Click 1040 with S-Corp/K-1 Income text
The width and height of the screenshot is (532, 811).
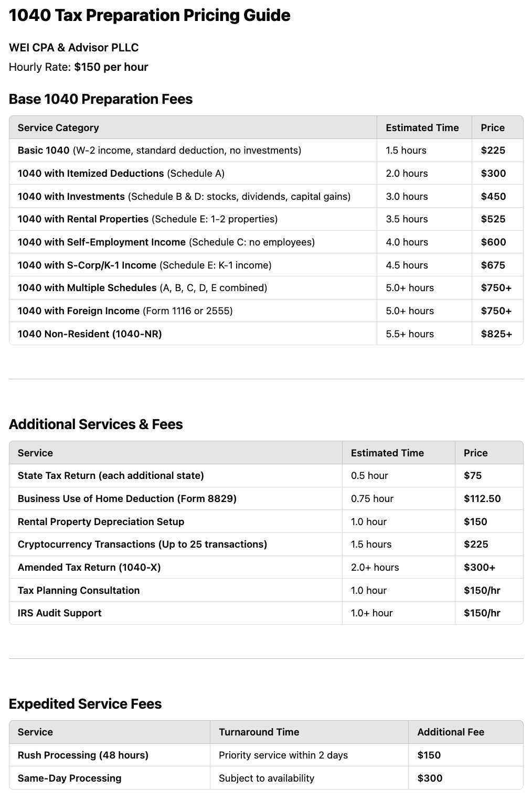click(x=87, y=265)
